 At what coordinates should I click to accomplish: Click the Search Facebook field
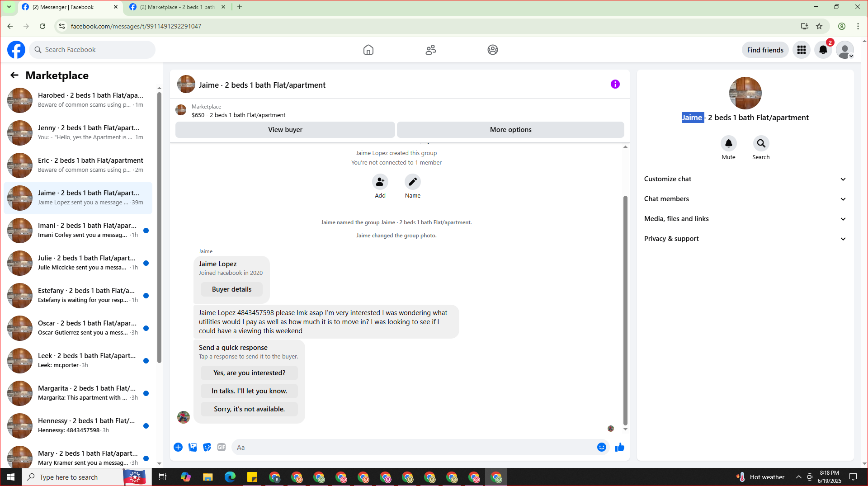[x=92, y=50]
